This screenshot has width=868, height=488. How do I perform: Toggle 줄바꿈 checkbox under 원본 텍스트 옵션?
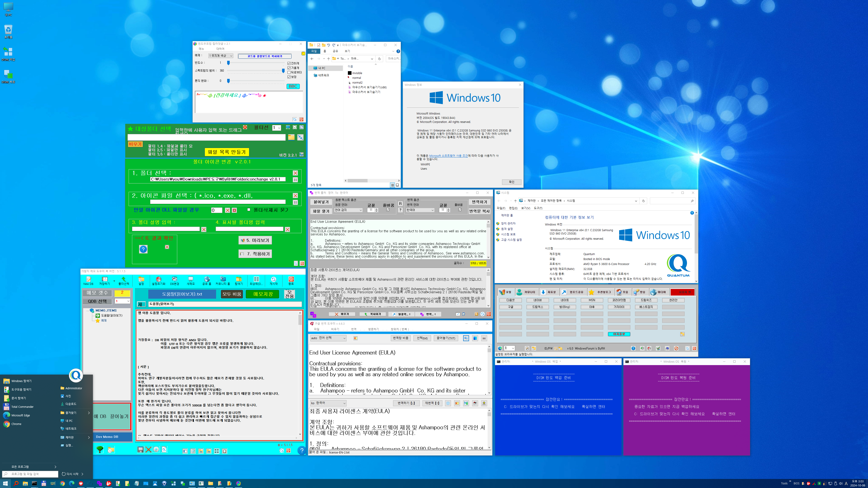[387, 210]
